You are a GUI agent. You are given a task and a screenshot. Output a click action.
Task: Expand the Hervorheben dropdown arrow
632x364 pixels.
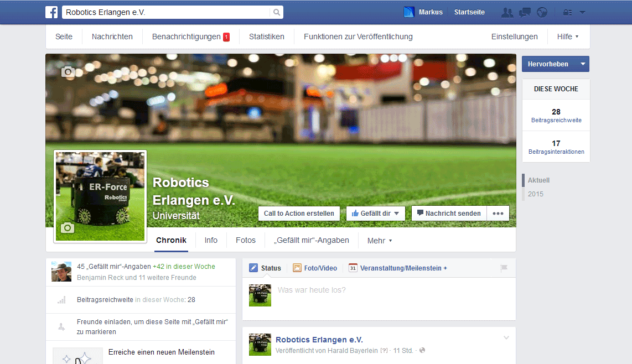[x=583, y=64]
